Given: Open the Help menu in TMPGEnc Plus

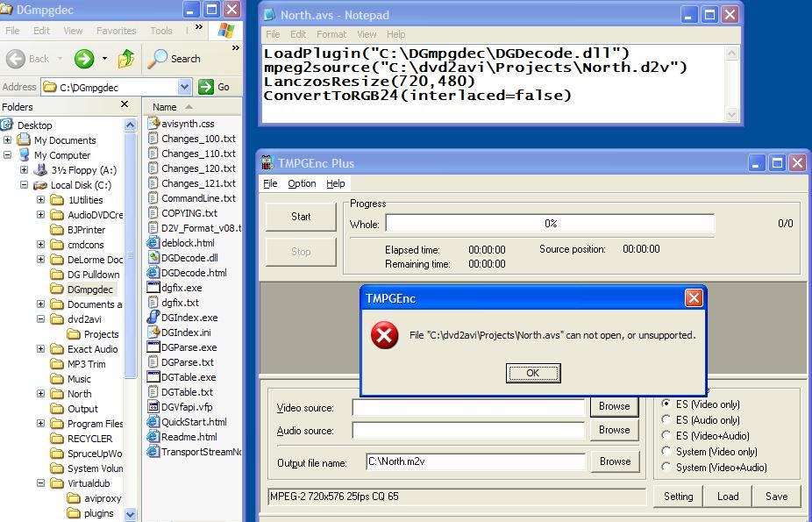Looking at the screenshot, I should pos(336,183).
